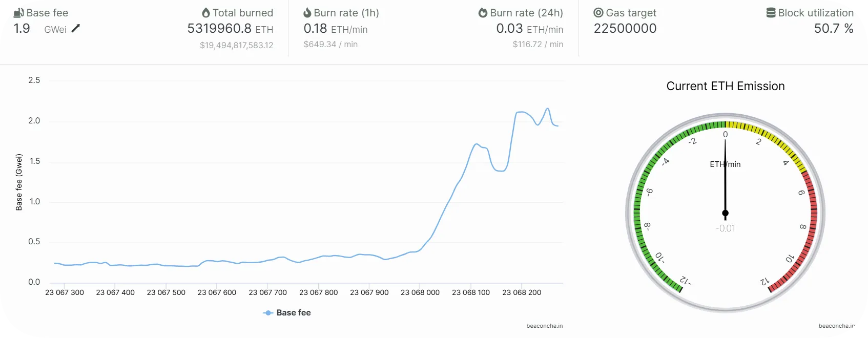Click the 23 068 000 x-axis block label

420,292
